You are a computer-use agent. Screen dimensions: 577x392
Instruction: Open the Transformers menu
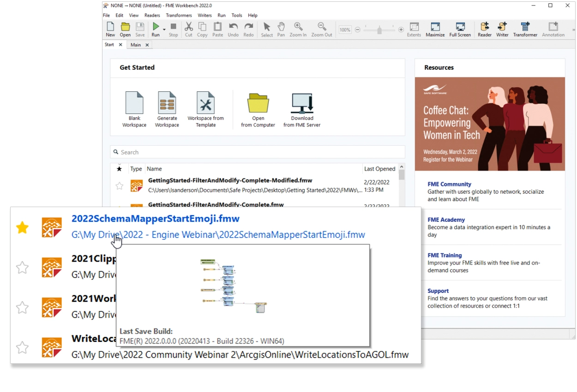[179, 15]
